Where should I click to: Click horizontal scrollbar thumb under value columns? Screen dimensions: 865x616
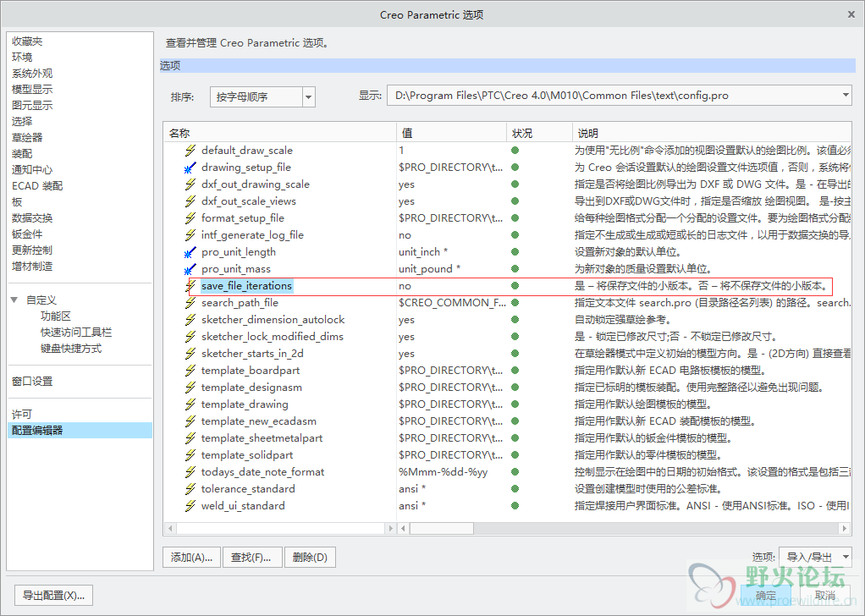[x=441, y=528]
